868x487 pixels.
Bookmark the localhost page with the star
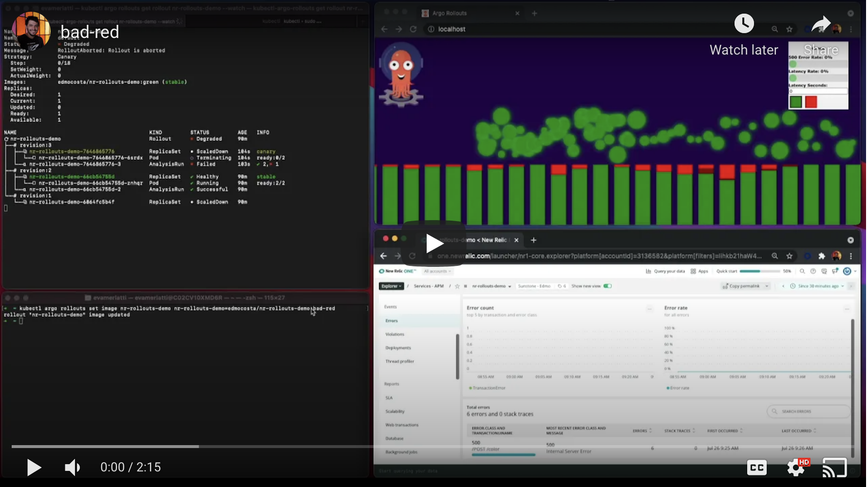[x=789, y=29]
